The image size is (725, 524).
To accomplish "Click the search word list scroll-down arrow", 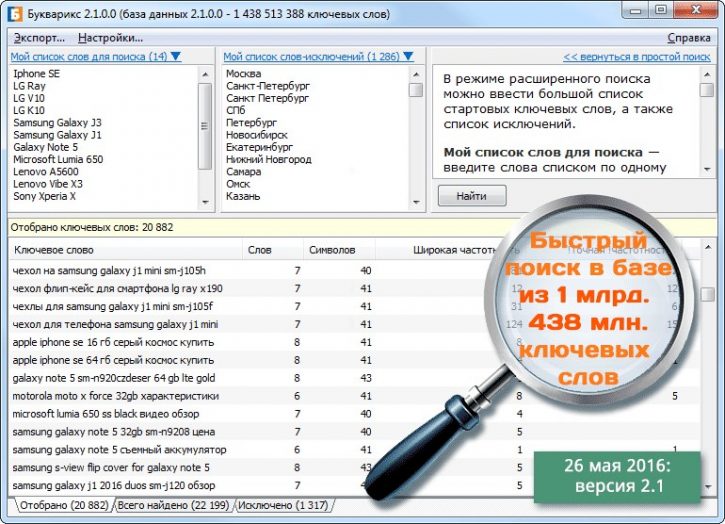I will [x=205, y=202].
